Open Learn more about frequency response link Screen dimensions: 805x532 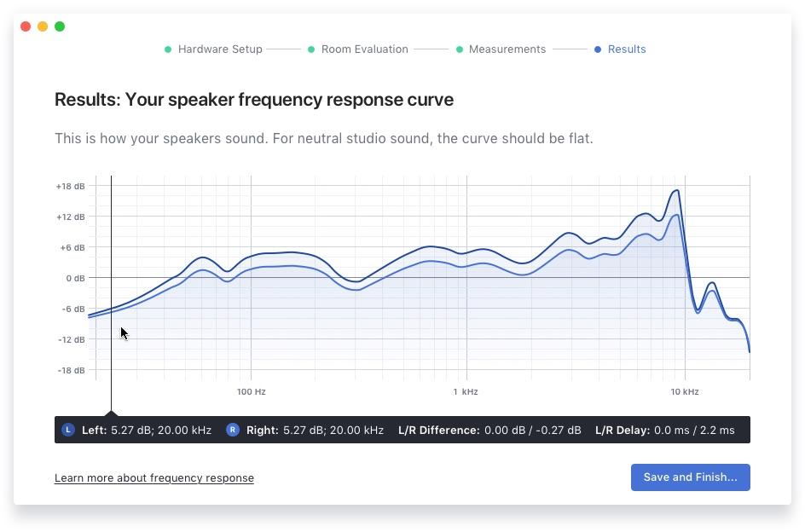pos(154,477)
